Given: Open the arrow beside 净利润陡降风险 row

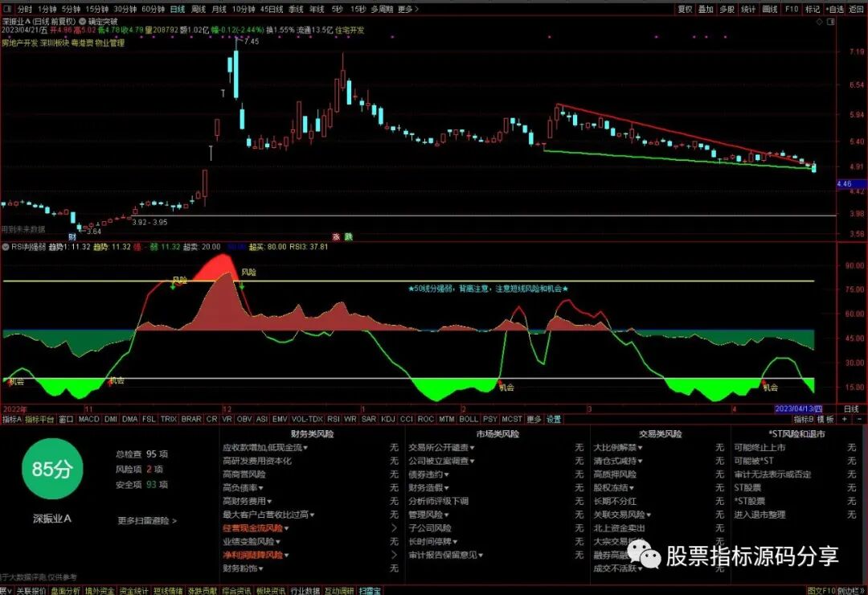Looking at the screenshot, I should pyautogui.click(x=394, y=555).
